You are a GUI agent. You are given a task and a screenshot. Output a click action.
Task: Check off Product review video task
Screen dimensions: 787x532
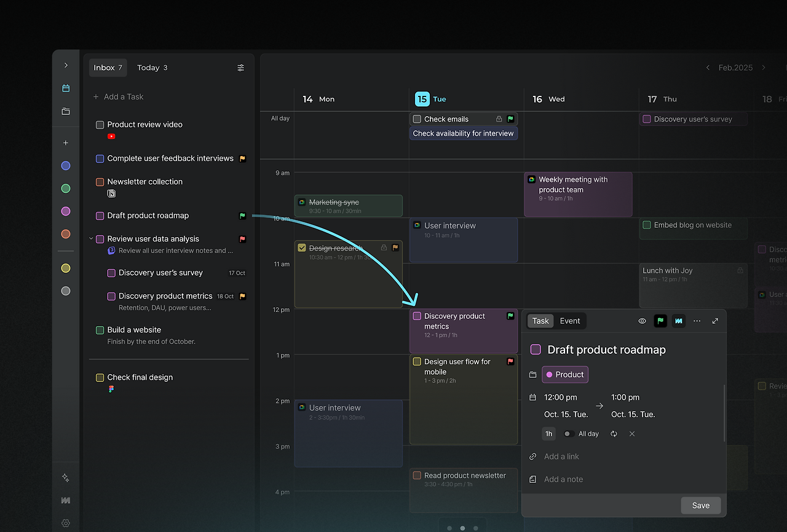pos(100,125)
